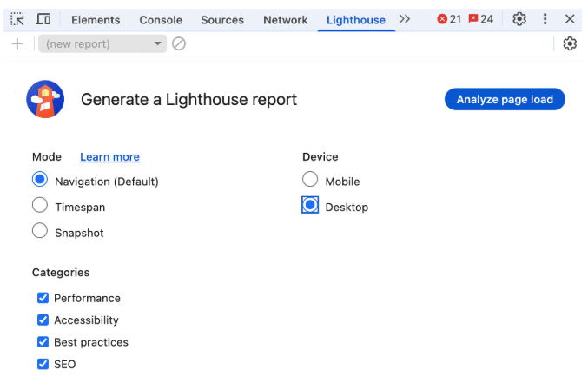Open the (new report) dropdown

tap(102, 44)
